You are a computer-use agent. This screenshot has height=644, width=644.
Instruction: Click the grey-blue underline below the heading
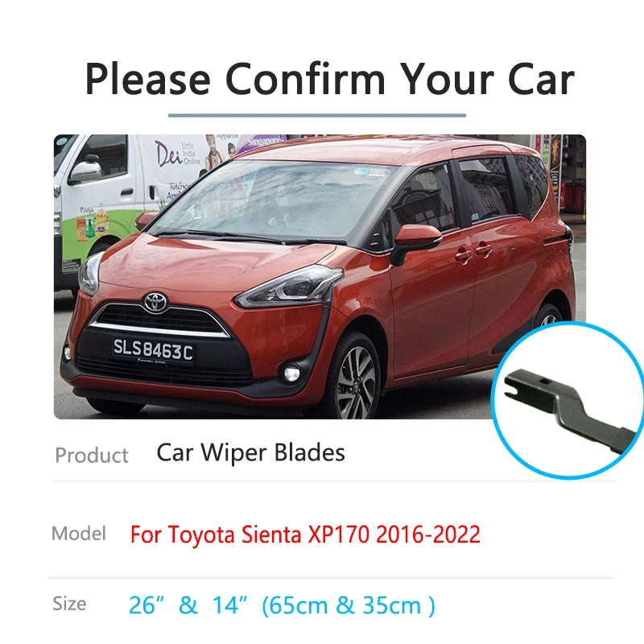pyautogui.click(x=317, y=115)
